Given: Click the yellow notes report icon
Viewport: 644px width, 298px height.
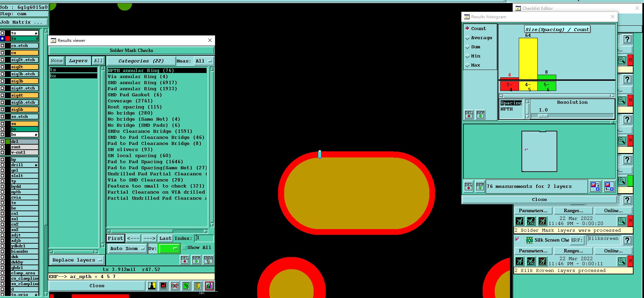Looking at the screenshot, I should pos(198,286).
